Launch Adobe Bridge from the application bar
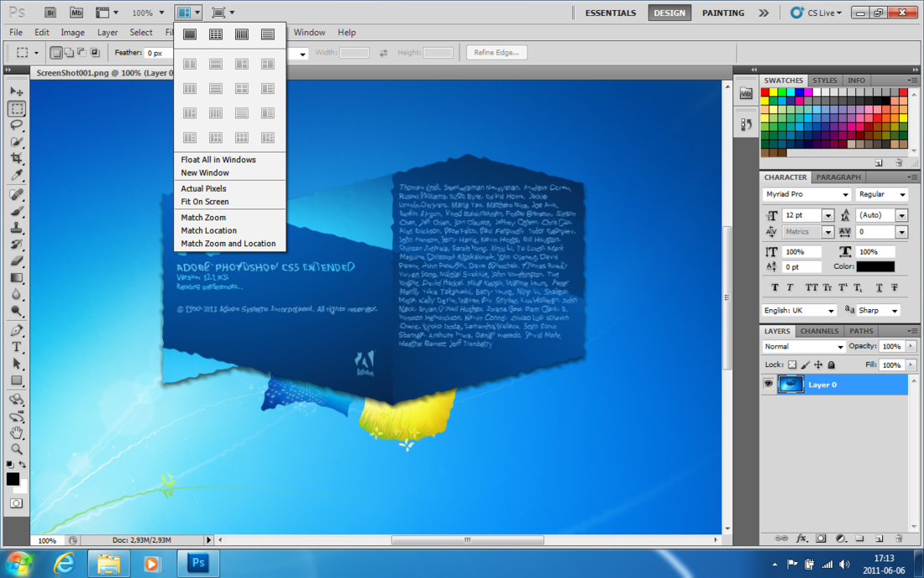 (x=50, y=13)
